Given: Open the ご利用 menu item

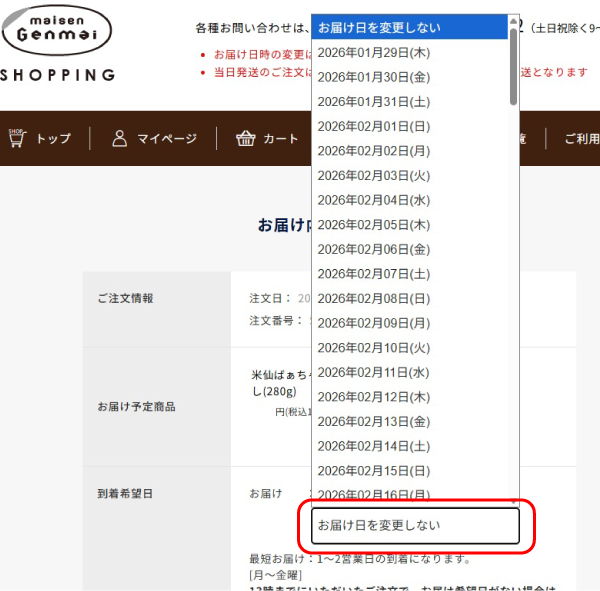Looking at the screenshot, I should 582,139.
